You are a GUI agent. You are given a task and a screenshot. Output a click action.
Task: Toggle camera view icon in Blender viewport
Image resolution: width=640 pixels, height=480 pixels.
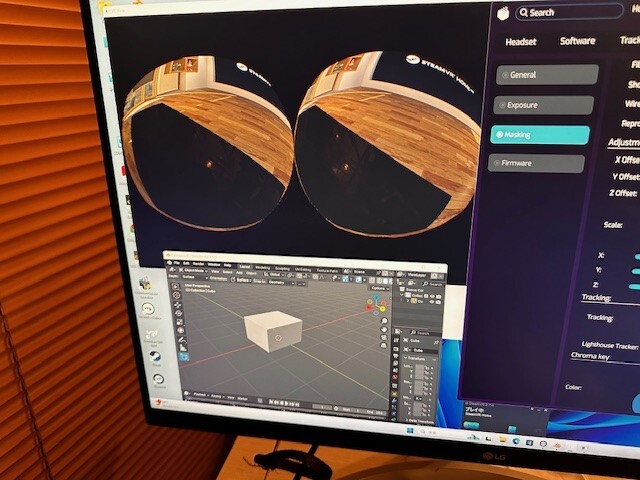[x=384, y=338]
